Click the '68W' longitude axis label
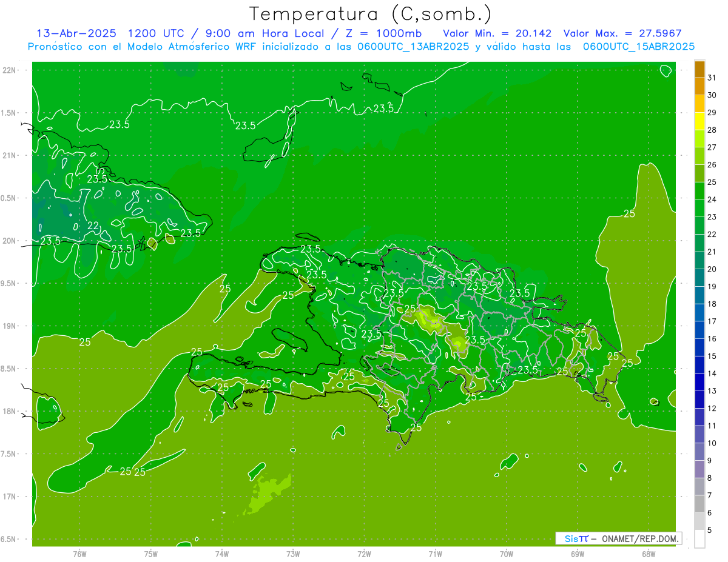The height and width of the screenshot is (562, 728). pyautogui.click(x=649, y=554)
